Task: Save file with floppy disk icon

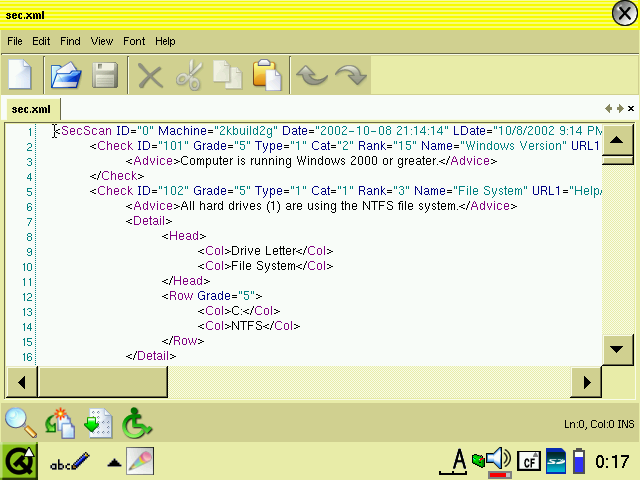Action: click(x=105, y=75)
